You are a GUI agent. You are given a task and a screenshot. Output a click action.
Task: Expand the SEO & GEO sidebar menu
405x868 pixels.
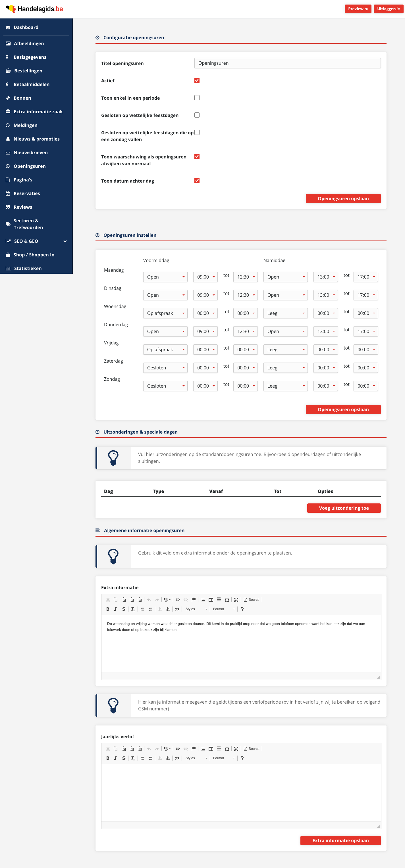click(x=36, y=241)
